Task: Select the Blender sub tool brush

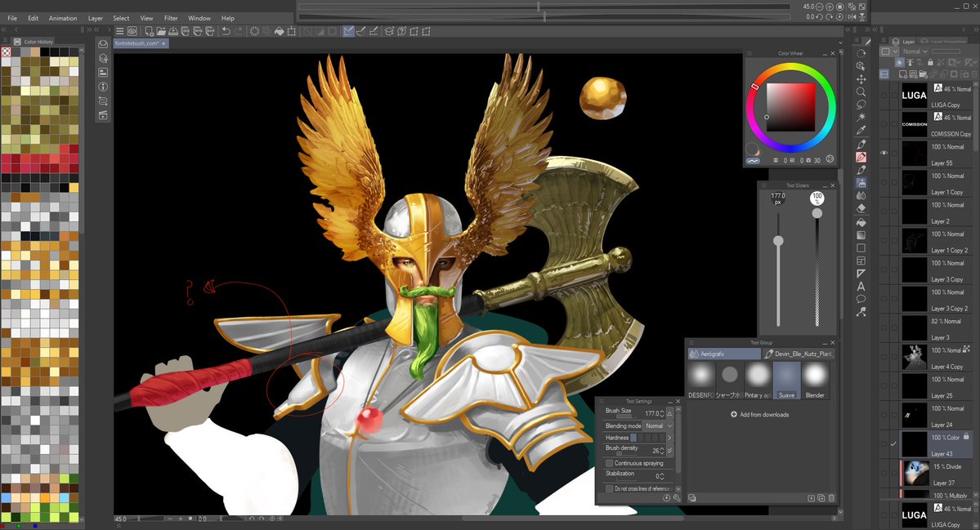Action: 815,381
